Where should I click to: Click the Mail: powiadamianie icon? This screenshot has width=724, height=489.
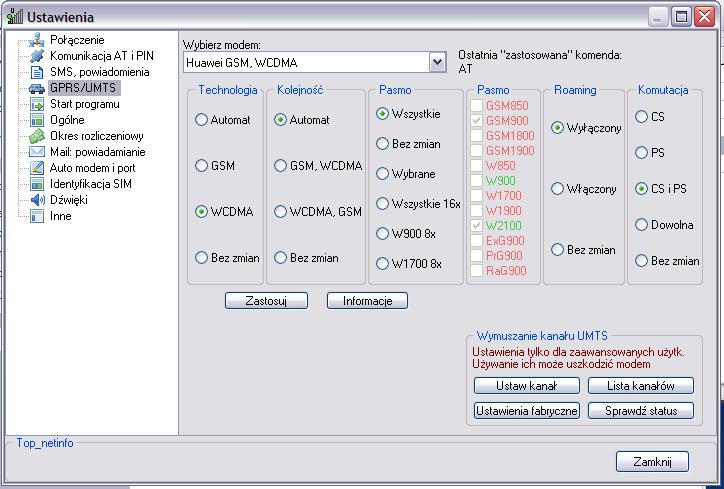[37, 152]
